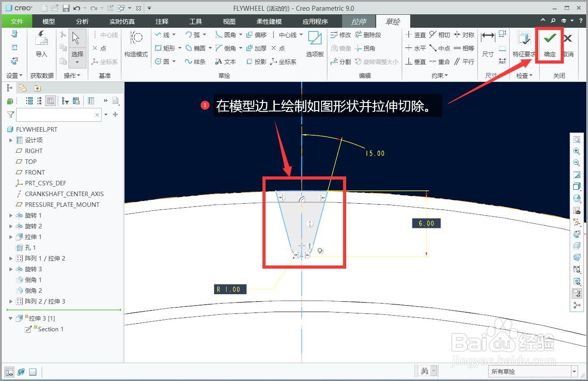Apply the Symmetric (对称) constraint
The image size is (588, 381).
point(464,35)
